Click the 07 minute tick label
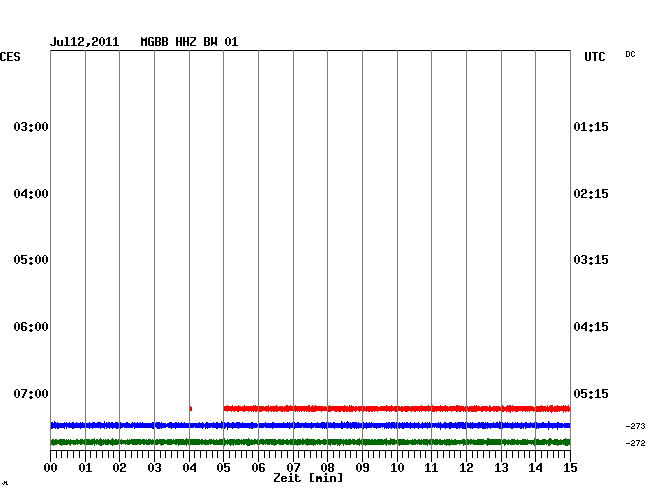Image resolution: width=650 pixels, height=494 pixels. (x=293, y=468)
